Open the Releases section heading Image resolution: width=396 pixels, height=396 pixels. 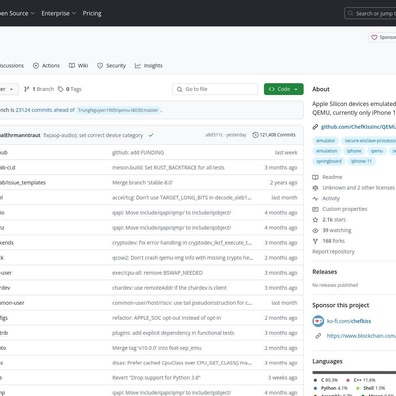(325, 272)
